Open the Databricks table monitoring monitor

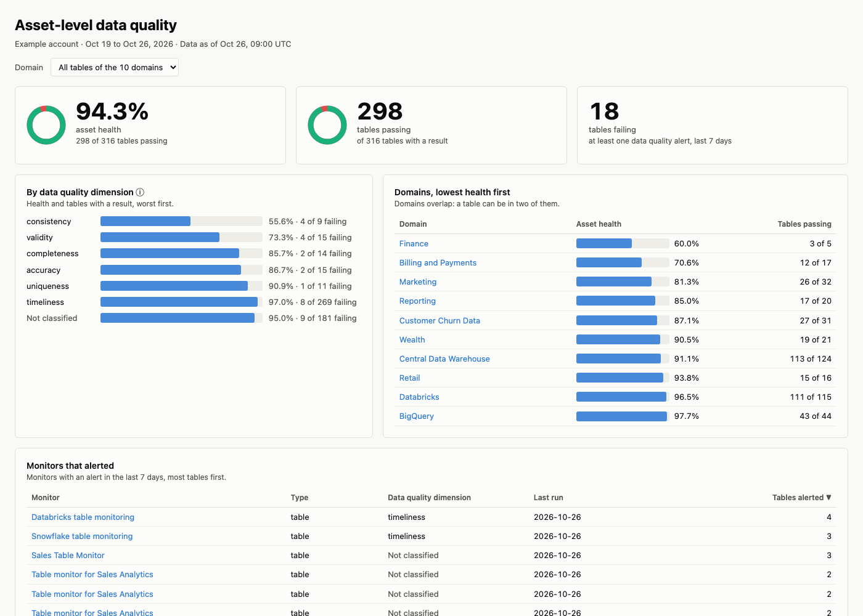tap(83, 517)
